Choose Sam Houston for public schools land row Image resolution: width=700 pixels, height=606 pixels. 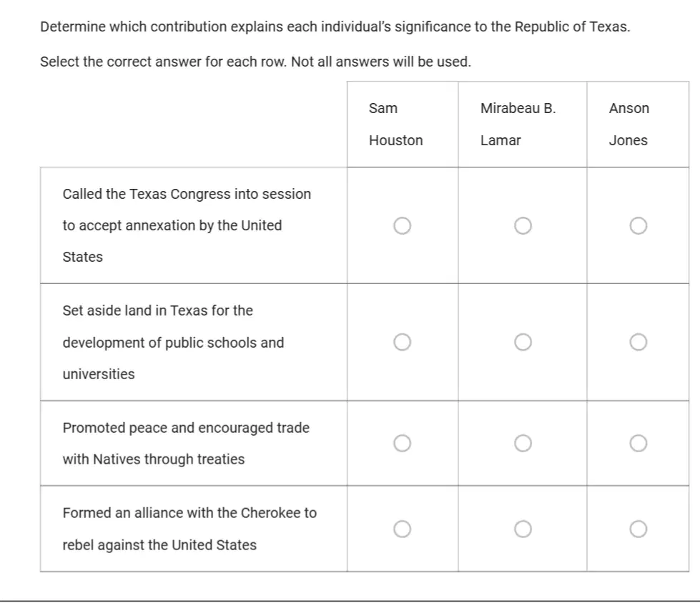pyautogui.click(x=403, y=342)
